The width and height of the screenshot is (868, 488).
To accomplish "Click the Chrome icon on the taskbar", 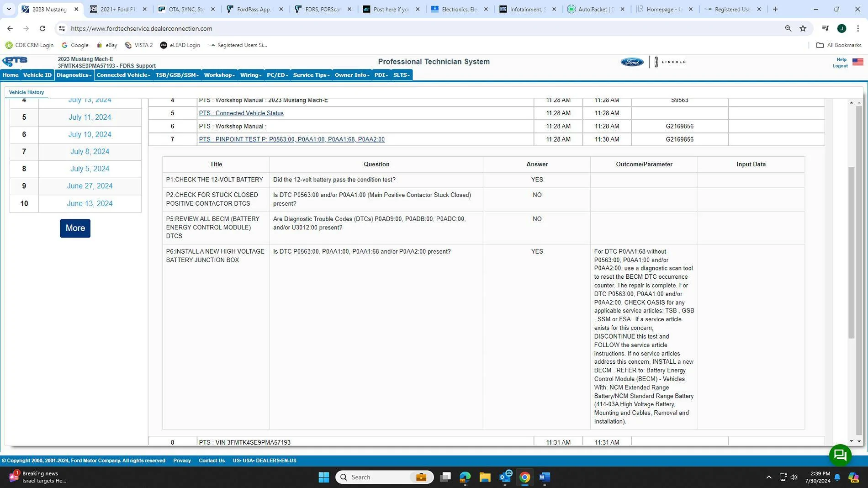I will [x=525, y=477].
